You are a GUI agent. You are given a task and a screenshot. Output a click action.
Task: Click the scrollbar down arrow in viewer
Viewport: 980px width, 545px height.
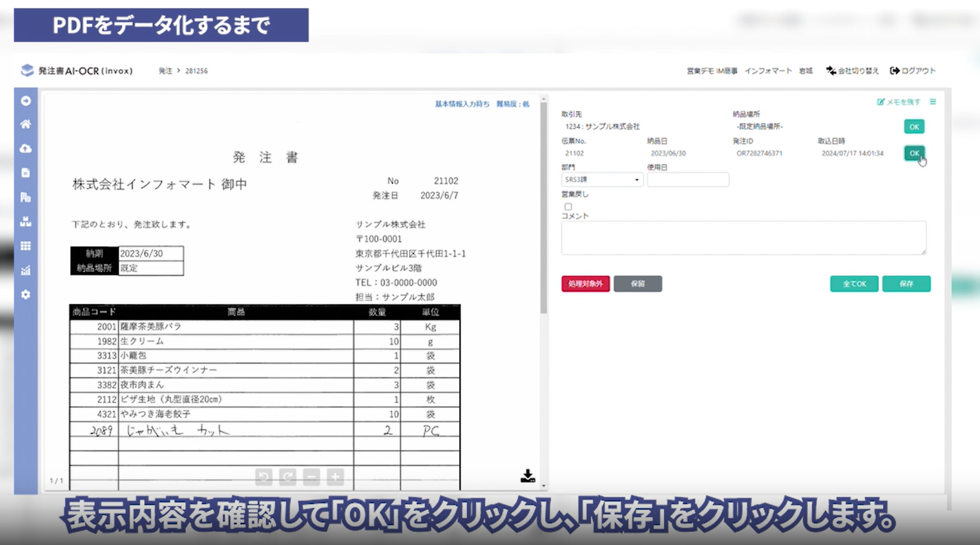click(x=544, y=486)
